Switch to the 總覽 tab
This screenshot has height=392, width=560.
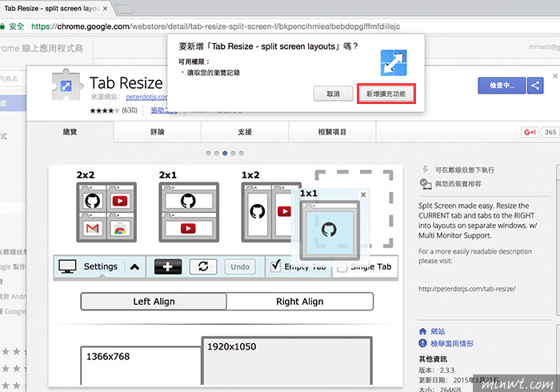[x=70, y=132]
